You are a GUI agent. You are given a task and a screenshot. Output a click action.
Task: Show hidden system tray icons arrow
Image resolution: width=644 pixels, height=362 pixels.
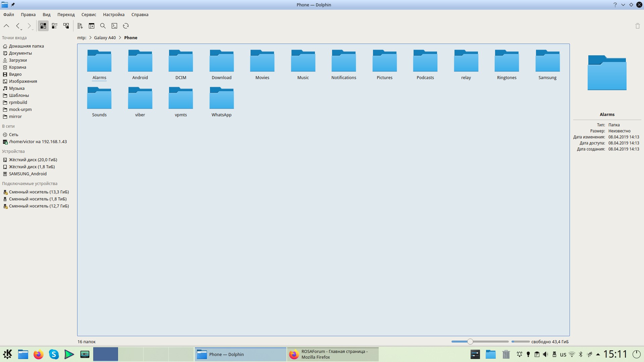point(598,354)
